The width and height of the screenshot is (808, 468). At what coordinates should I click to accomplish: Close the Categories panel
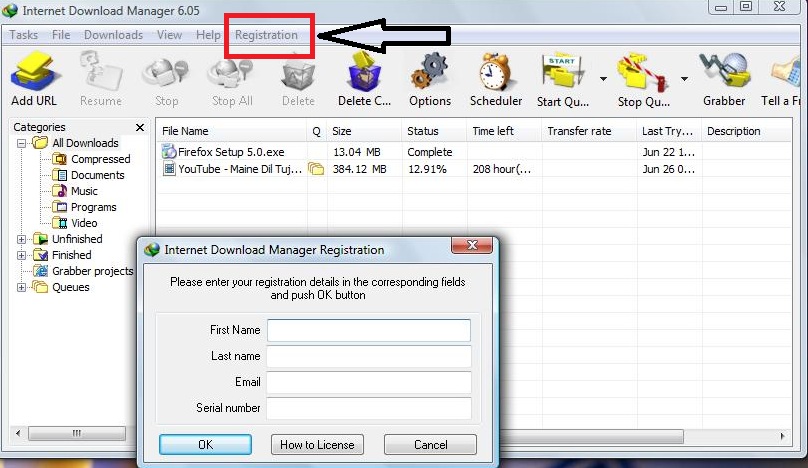point(140,127)
